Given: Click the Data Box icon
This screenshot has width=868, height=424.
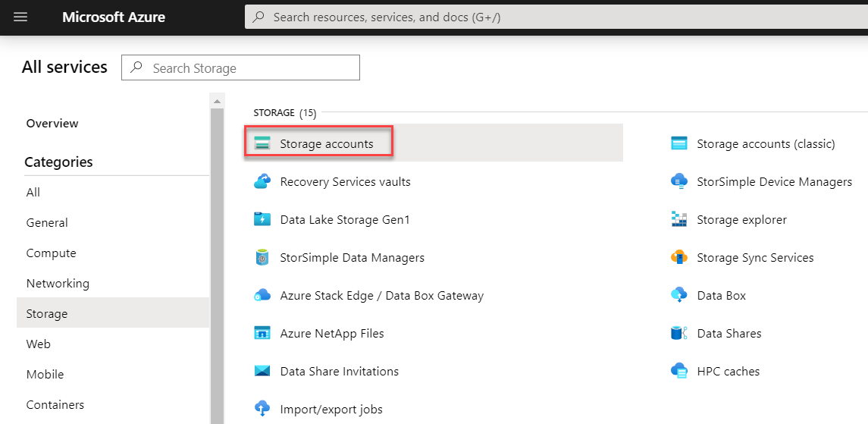Looking at the screenshot, I should [678, 296].
